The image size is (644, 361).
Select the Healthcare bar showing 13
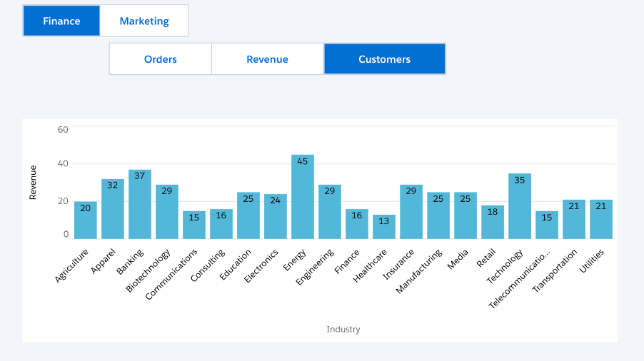pyautogui.click(x=384, y=227)
